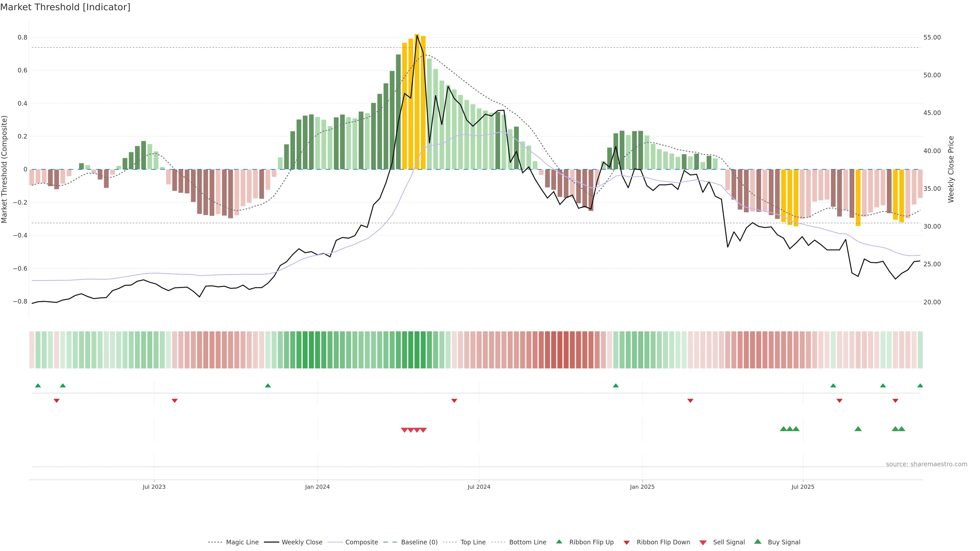The image size is (980, 551).
Task: Click the source: sharemaestro.com text
Action: click(x=926, y=464)
